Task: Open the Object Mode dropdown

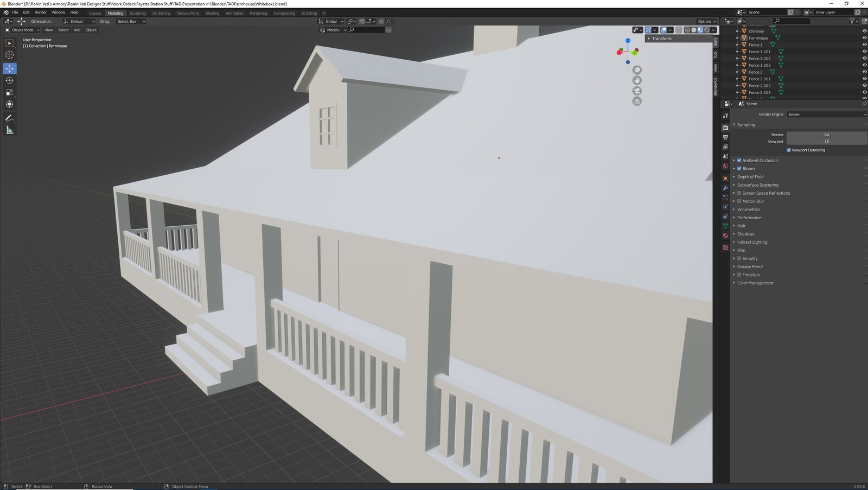Action: point(22,30)
